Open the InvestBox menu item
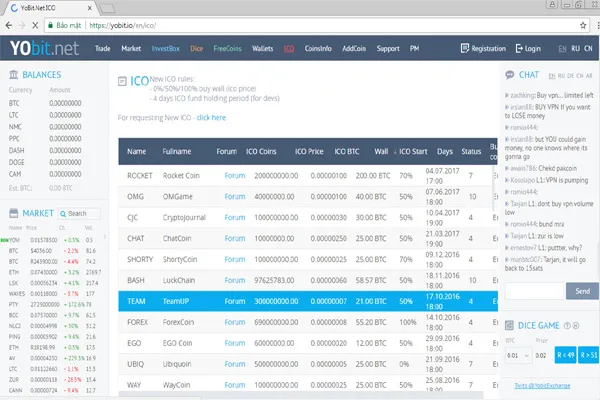 [x=166, y=49]
